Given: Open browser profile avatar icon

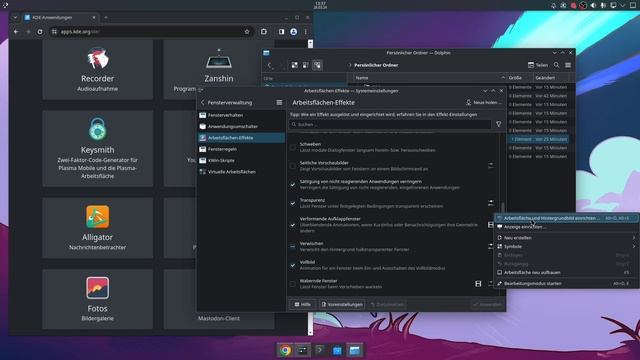Looking at the screenshot, I should 293,31.
